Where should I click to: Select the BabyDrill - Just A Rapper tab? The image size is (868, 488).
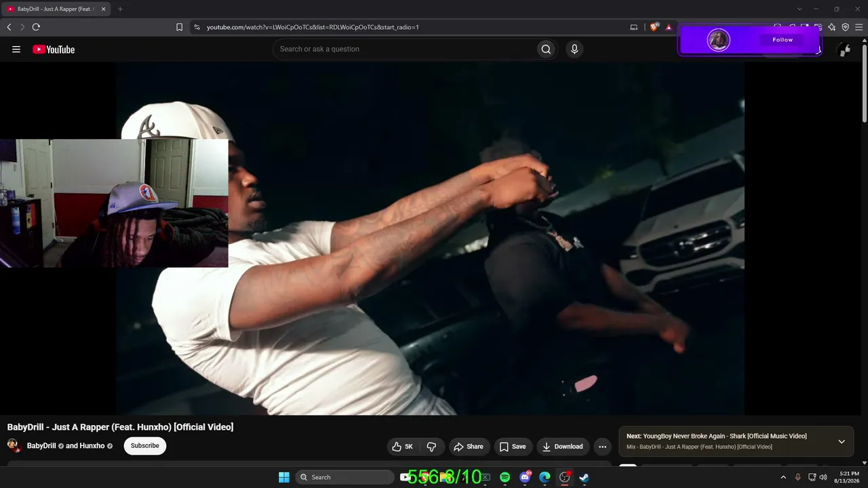click(56, 9)
